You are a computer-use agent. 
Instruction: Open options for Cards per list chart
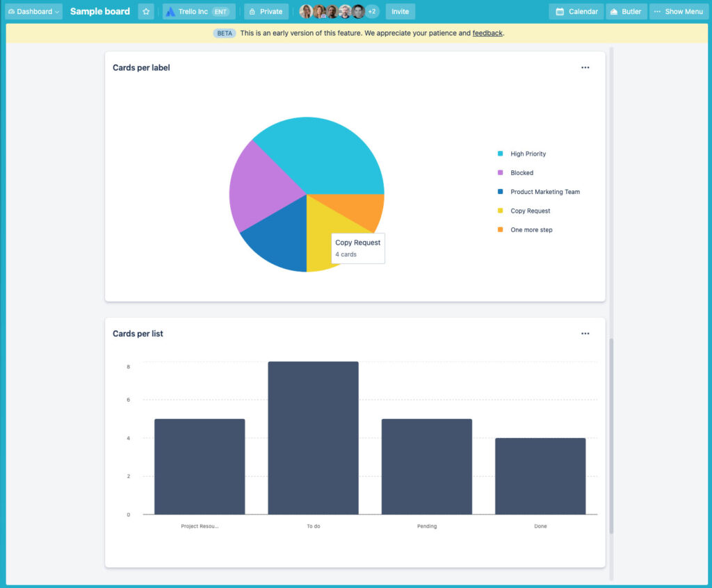point(585,334)
